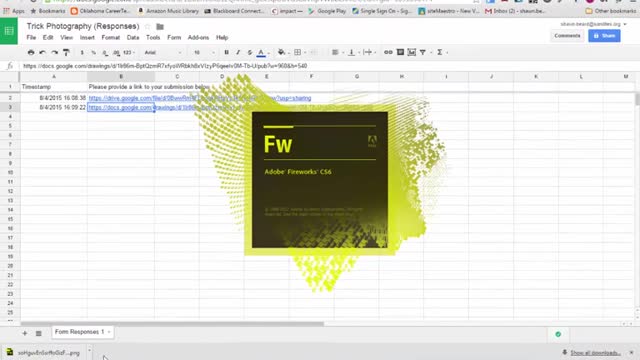The width and height of the screenshot is (640, 360).
Task: Select timestamp cell 8/4/2015 16:08:38
Action: [x=53, y=98]
